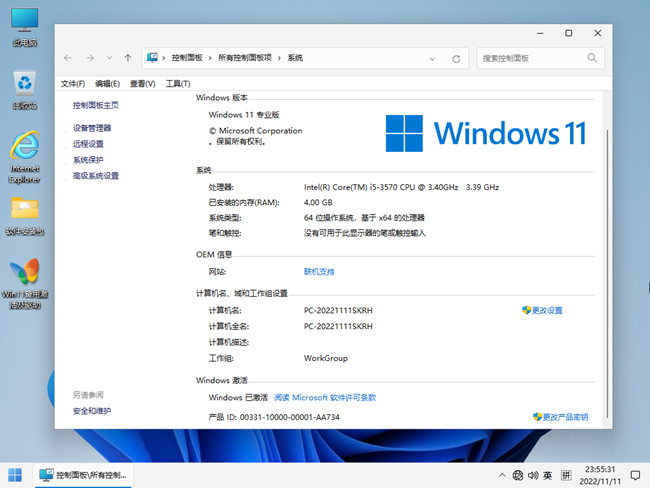Select the control panel taskbar button
This screenshot has width=650, height=488.
point(83,475)
